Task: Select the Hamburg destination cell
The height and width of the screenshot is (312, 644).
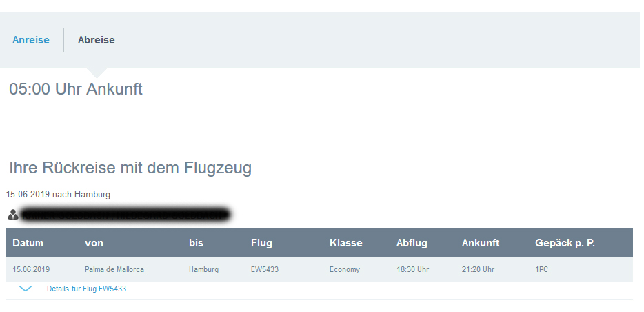Action: click(203, 269)
